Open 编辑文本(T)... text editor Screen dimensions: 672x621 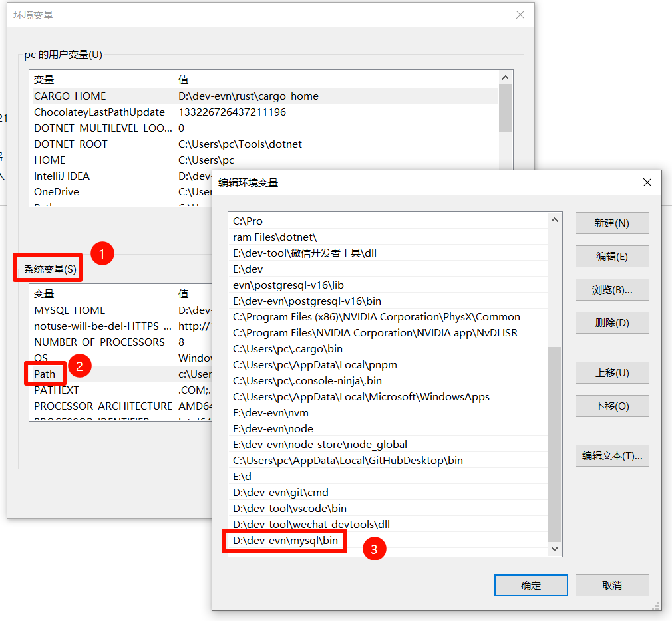coord(611,456)
